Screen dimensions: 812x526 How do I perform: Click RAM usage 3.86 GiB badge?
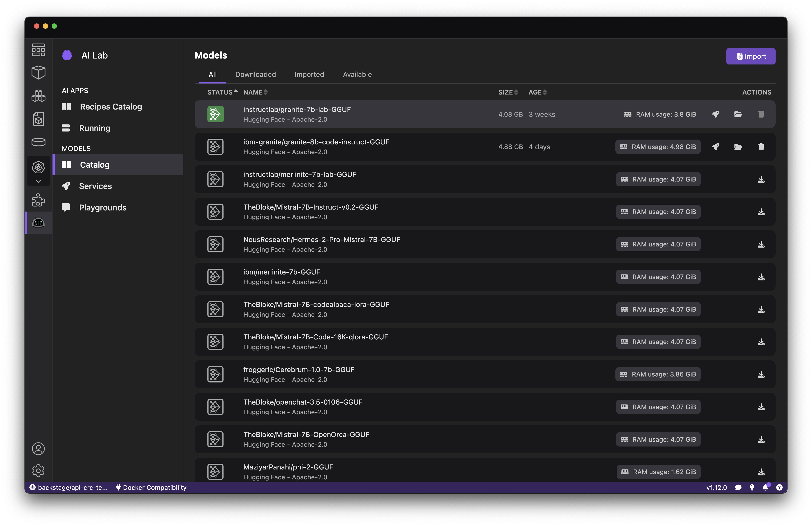point(658,375)
